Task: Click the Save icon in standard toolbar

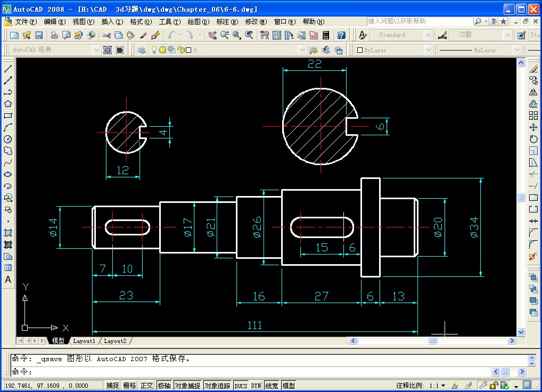Action: pyautogui.click(x=39, y=35)
